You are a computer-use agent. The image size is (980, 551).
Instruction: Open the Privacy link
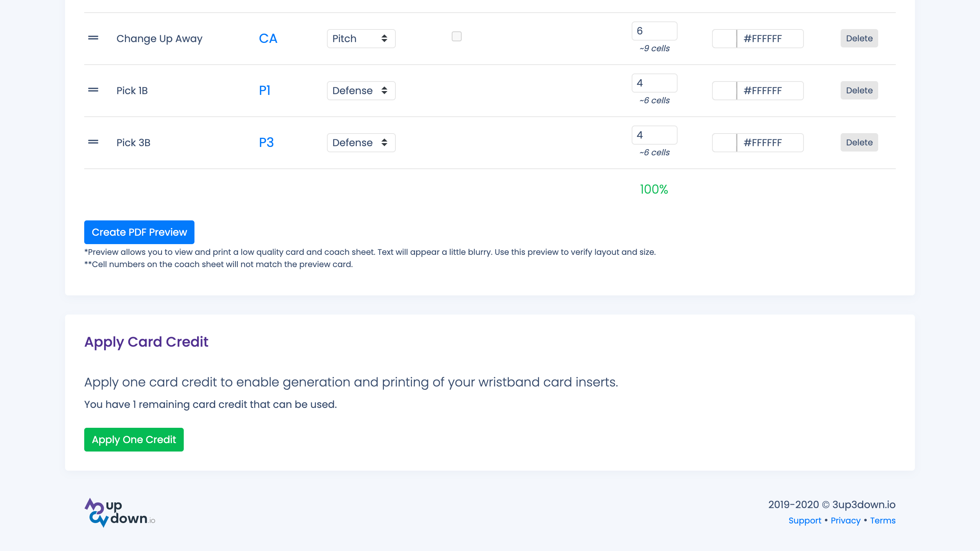(x=845, y=520)
